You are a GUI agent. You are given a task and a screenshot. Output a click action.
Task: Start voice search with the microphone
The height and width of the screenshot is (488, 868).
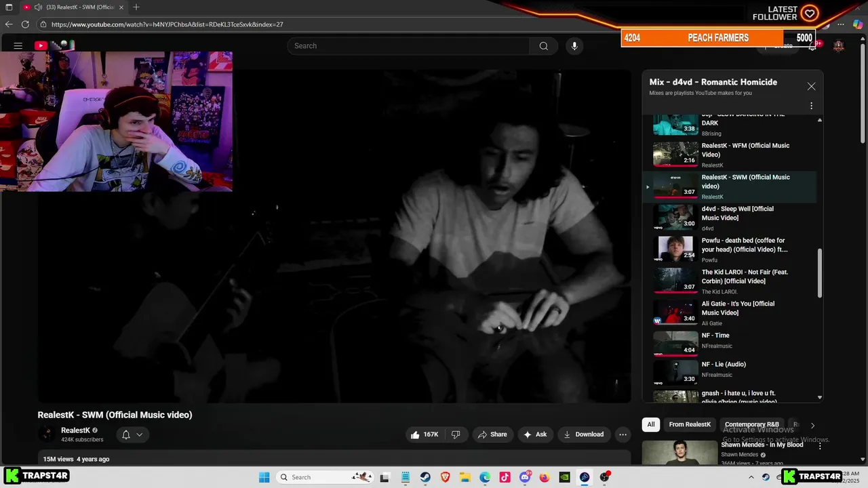[574, 46]
